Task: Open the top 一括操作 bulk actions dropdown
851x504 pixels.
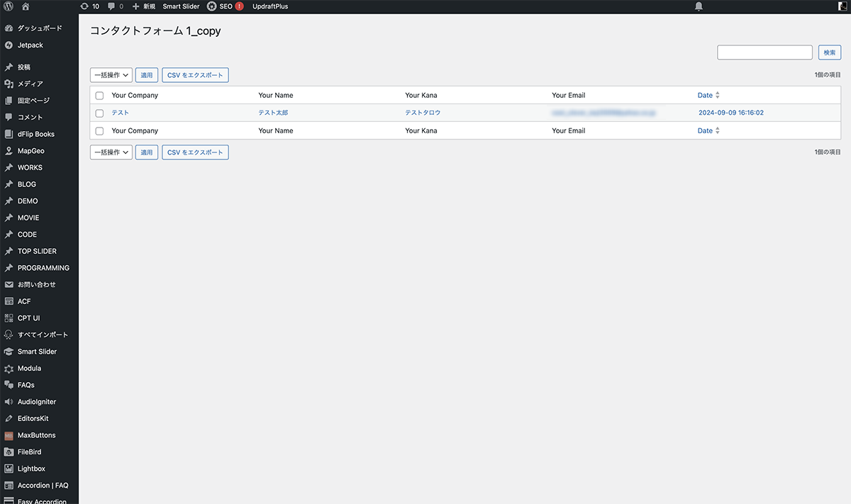Action: tap(111, 75)
